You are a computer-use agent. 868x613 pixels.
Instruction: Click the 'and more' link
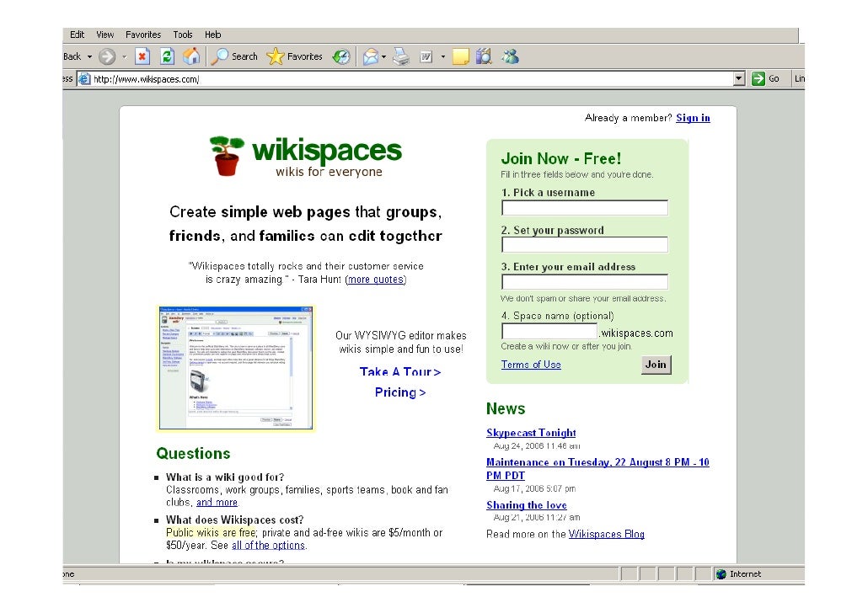coord(217,503)
